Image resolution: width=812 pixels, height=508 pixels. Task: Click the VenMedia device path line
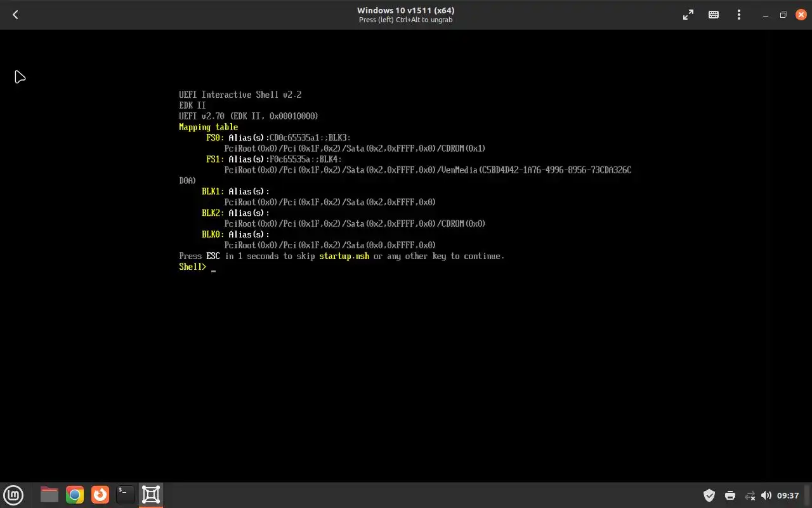428,170
